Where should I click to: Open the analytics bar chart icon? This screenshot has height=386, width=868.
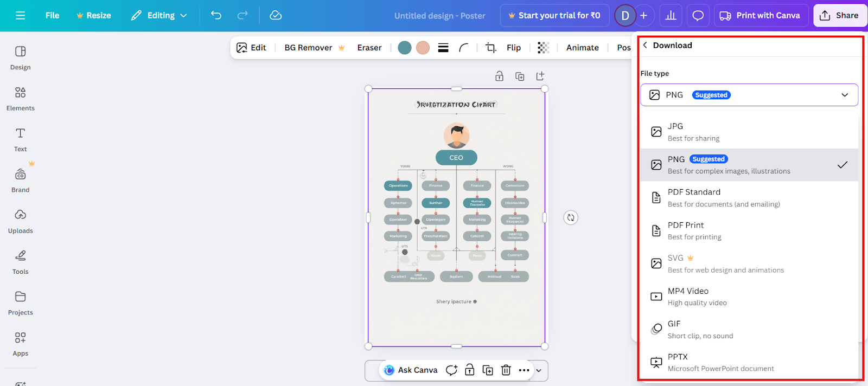tap(671, 16)
